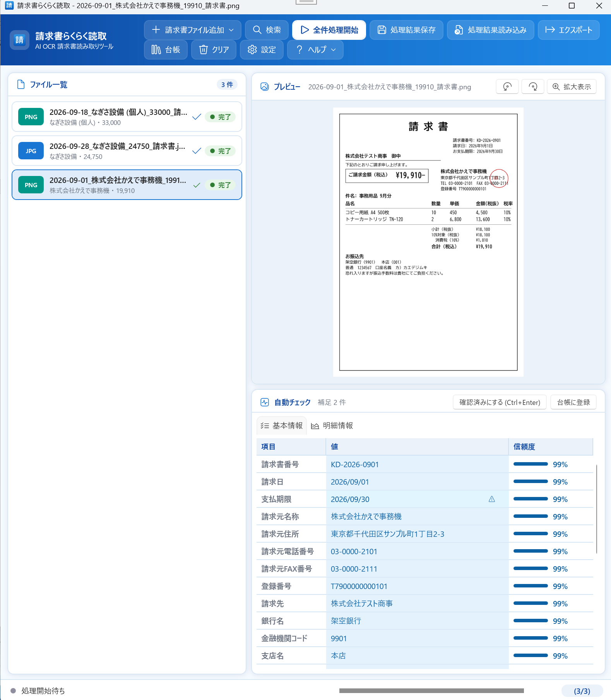This screenshot has height=700, width=611.
Task: Click the クリア trash button
Action: click(x=214, y=50)
